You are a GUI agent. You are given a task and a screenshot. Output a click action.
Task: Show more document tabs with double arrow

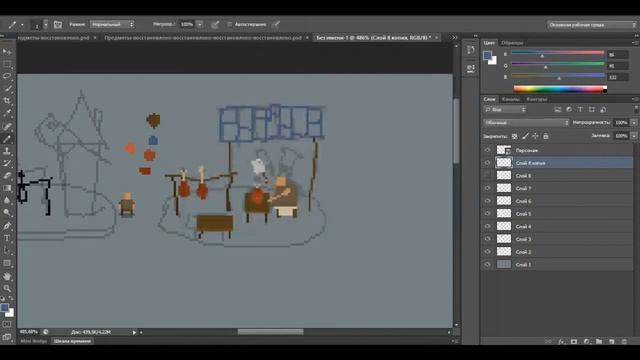pyautogui.click(x=454, y=38)
